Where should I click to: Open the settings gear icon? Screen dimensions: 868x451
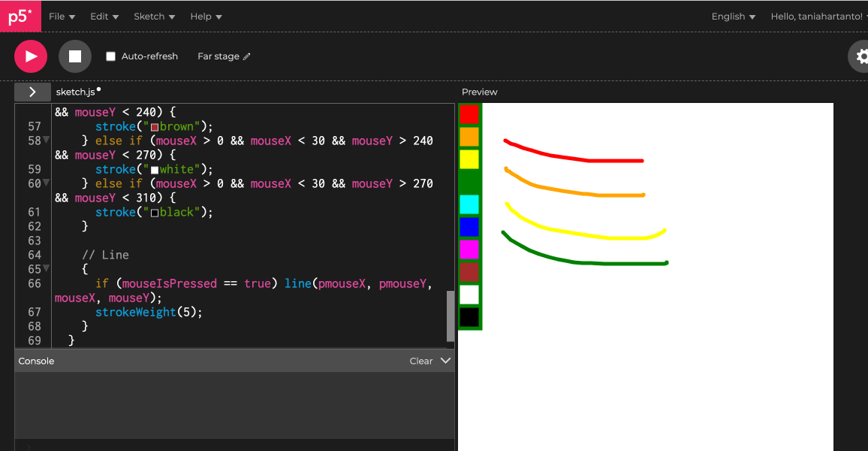(861, 56)
